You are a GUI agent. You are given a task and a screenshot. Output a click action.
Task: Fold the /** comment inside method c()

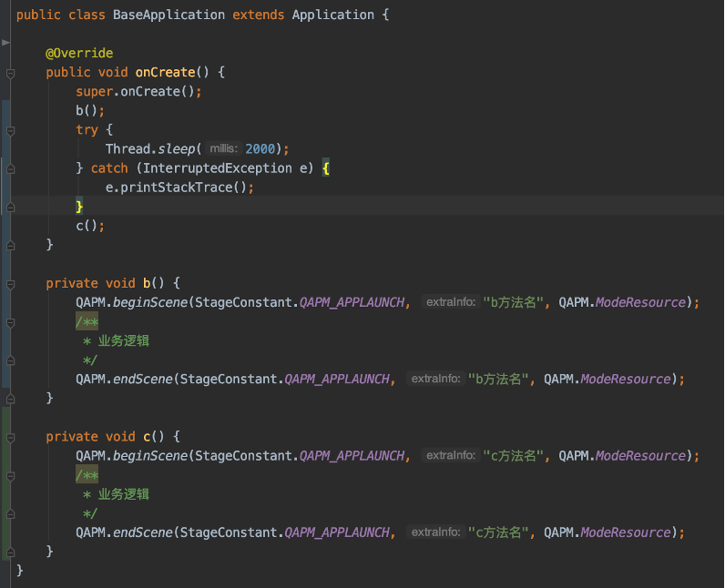[x=10, y=476]
